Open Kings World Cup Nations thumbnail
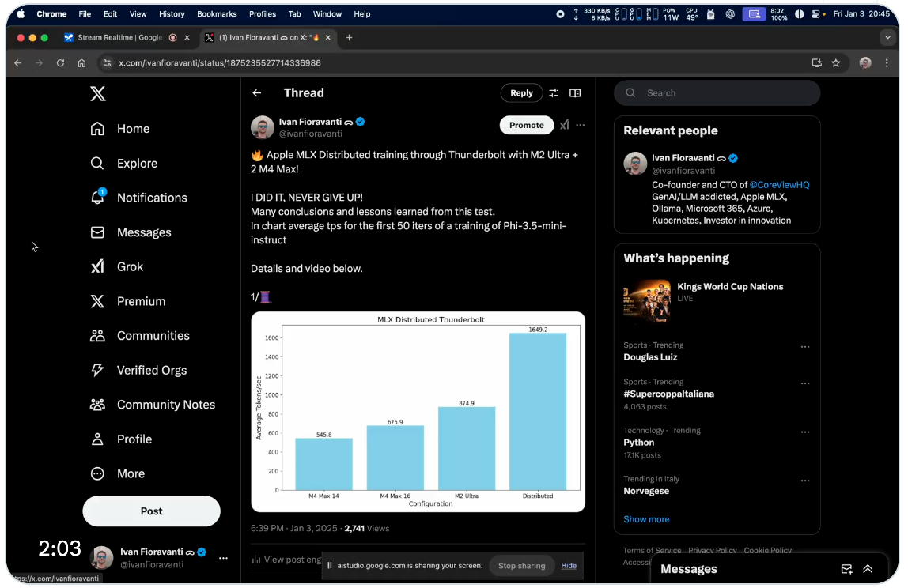Image resolution: width=908 pixels, height=588 pixels. coord(647,300)
